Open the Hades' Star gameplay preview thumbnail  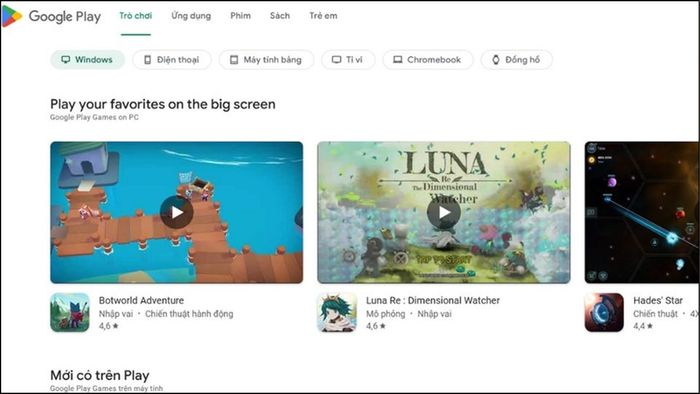point(642,212)
